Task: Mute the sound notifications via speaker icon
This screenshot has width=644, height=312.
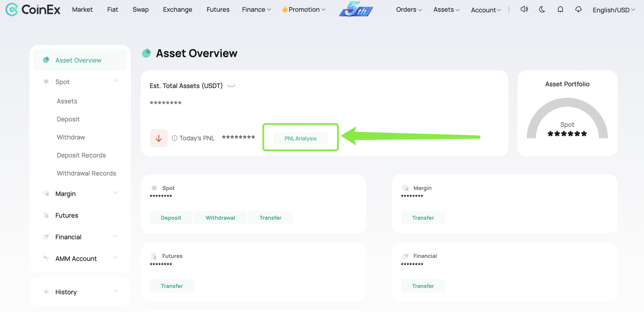Action: click(x=524, y=9)
